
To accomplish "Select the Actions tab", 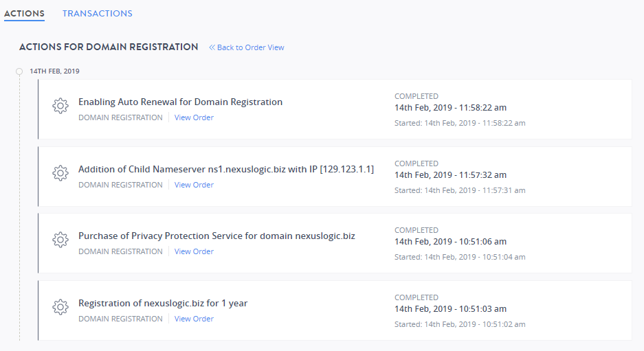I will pyautogui.click(x=24, y=14).
